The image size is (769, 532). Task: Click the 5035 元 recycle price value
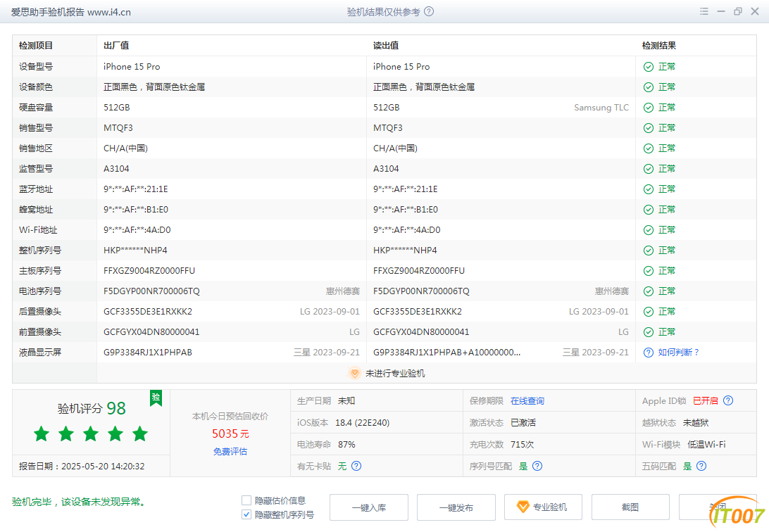tap(230, 433)
